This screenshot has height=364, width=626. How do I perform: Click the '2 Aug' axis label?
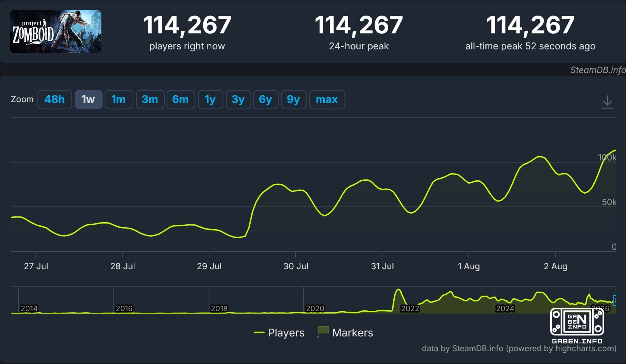click(x=555, y=266)
